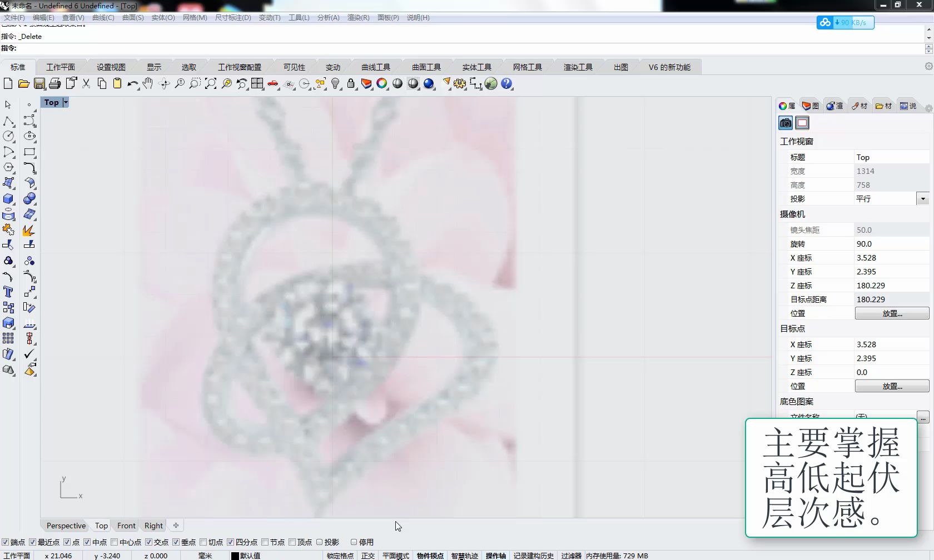
Task: Open the color wheel icon in toolbar
Action: click(x=382, y=84)
